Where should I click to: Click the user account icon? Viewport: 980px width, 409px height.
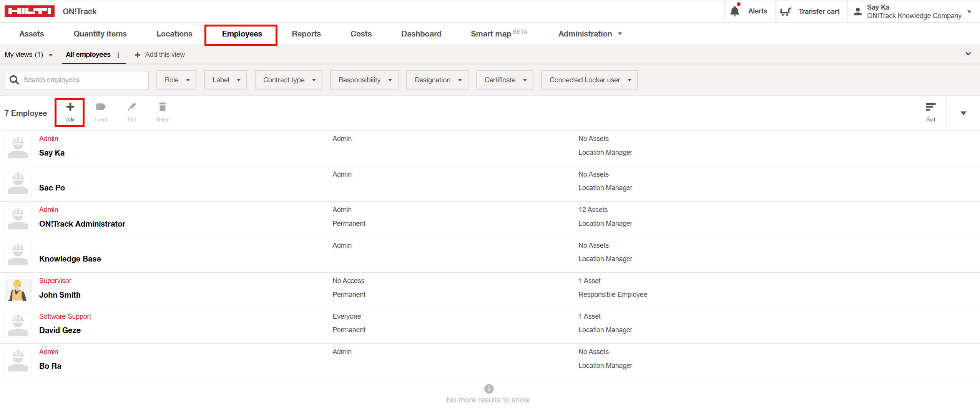tap(858, 11)
